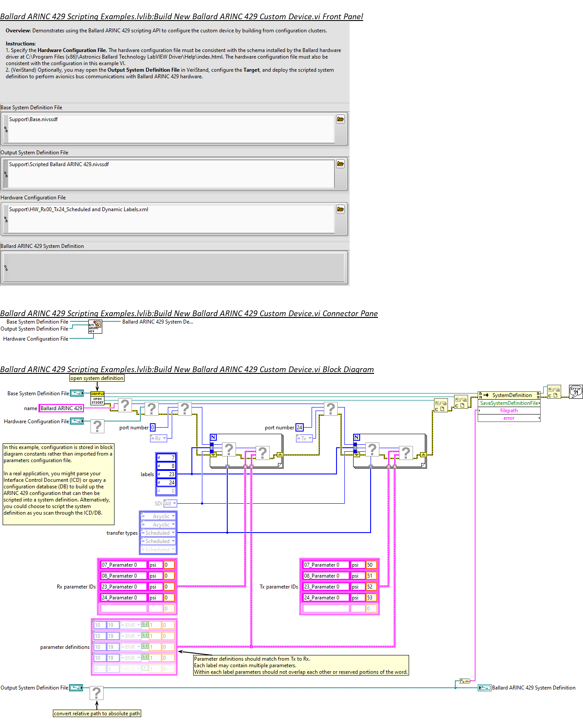The image size is (583, 728).
Task: Click Tx parameter ID value 53
Action: (x=371, y=598)
